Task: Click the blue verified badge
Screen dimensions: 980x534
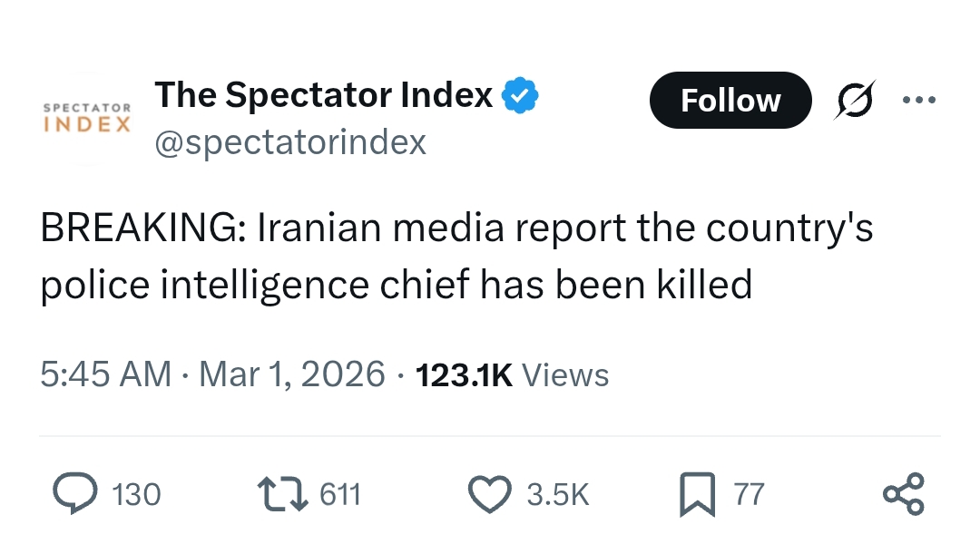Action: (x=521, y=95)
